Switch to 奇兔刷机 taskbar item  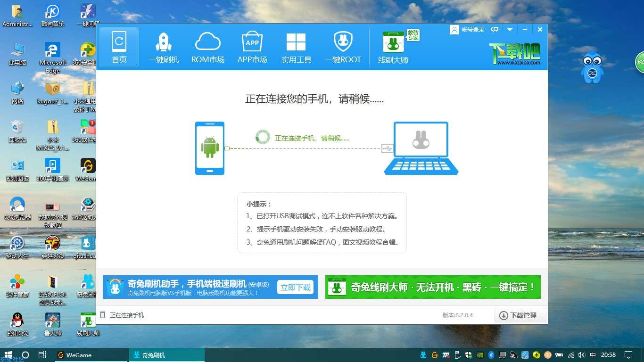click(166, 355)
